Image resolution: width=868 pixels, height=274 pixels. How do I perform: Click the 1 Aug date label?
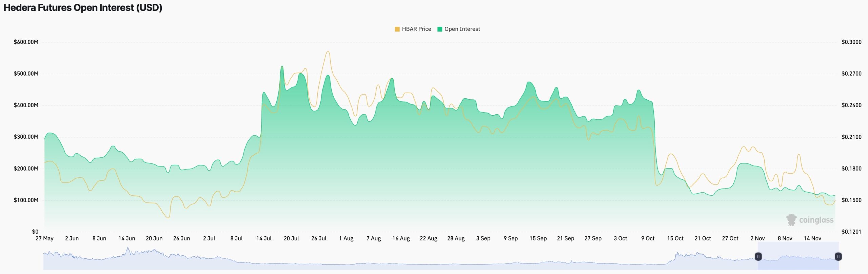[346, 238]
